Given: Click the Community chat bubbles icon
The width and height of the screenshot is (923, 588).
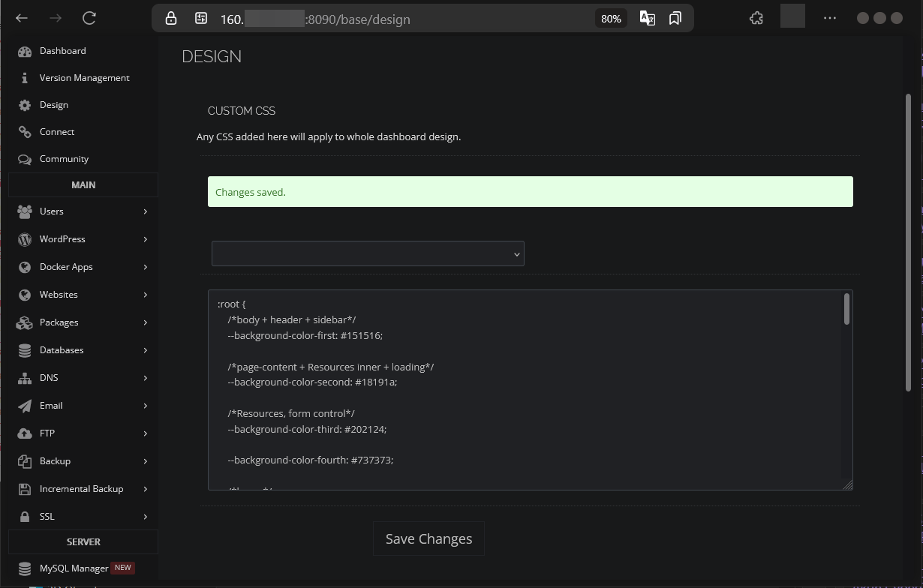Looking at the screenshot, I should point(25,159).
